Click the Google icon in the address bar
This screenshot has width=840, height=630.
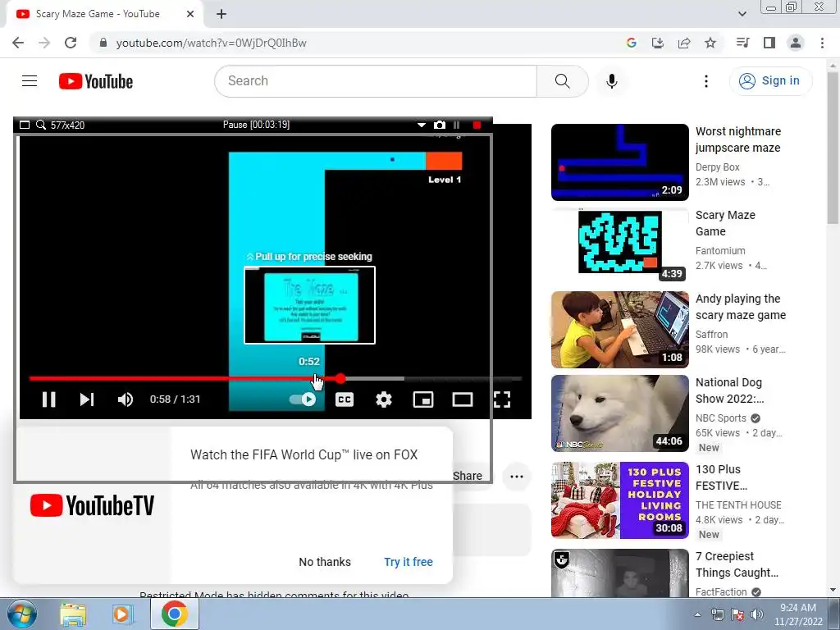pos(632,43)
